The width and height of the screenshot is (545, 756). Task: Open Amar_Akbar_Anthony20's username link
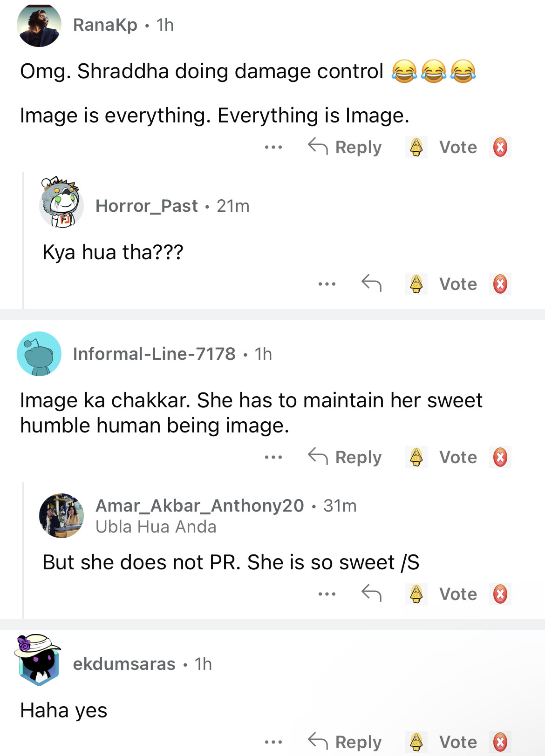click(x=199, y=506)
